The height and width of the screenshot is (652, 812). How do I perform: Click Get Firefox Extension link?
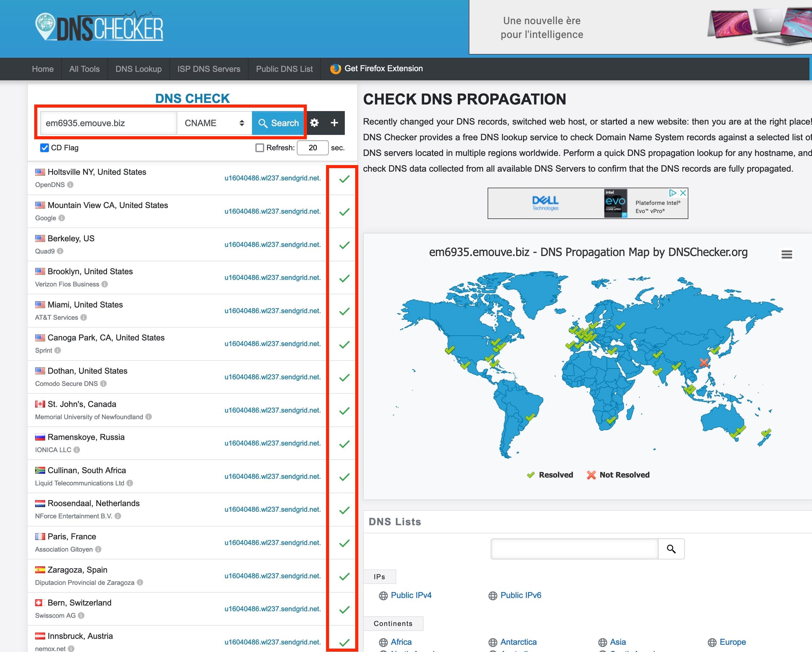(x=377, y=68)
